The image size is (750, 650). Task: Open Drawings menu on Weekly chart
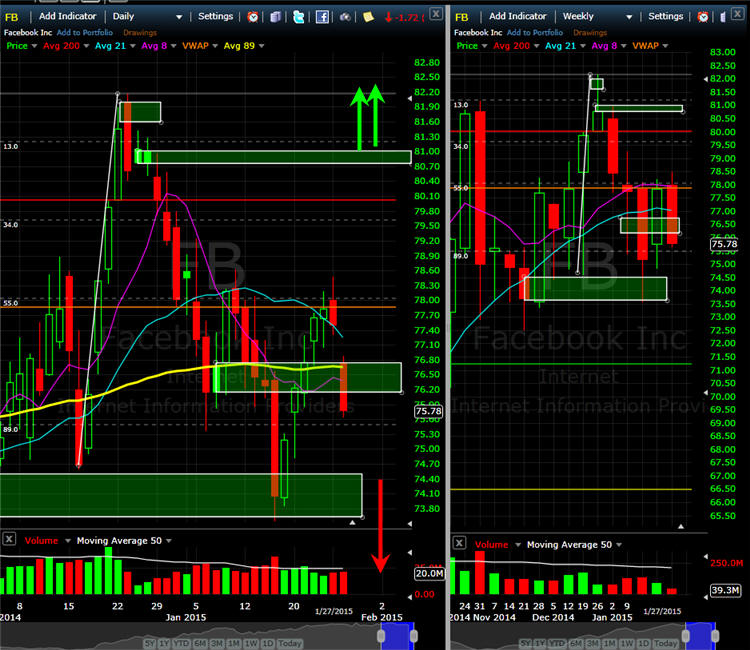(x=590, y=33)
